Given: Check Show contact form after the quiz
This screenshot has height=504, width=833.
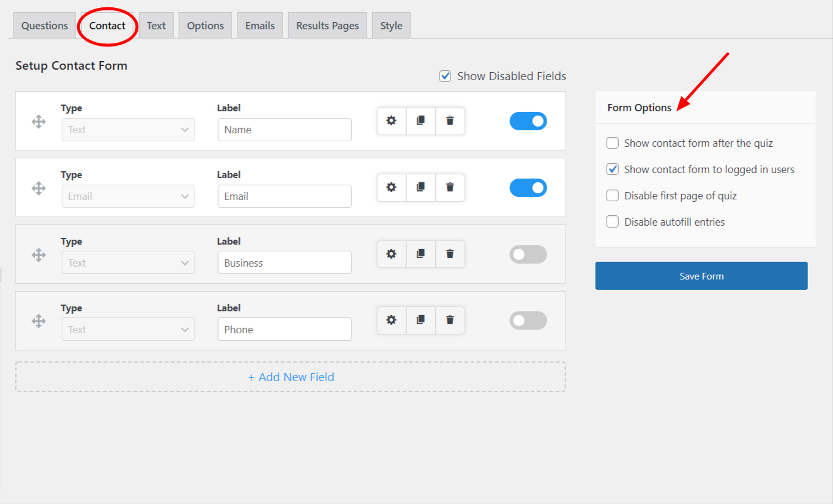Looking at the screenshot, I should pyautogui.click(x=613, y=143).
